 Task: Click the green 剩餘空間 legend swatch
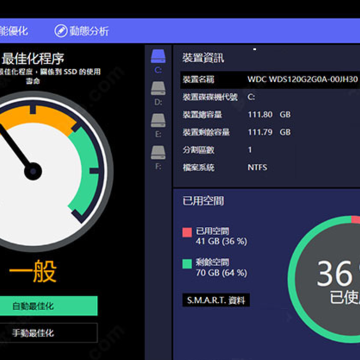point(187,264)
